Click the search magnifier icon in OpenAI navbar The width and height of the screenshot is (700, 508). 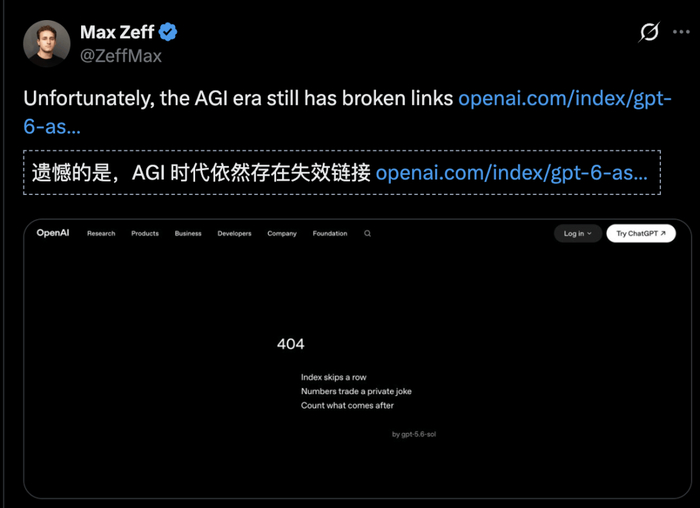(x=367, y=233)
